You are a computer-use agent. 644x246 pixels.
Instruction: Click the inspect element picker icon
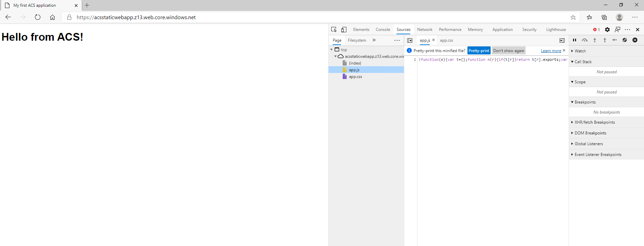334,30
